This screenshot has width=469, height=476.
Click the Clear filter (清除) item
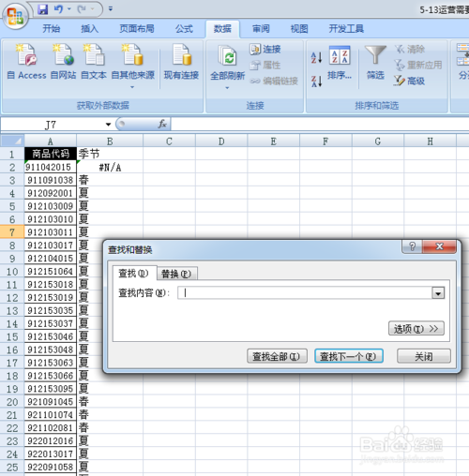click(410, 49)
